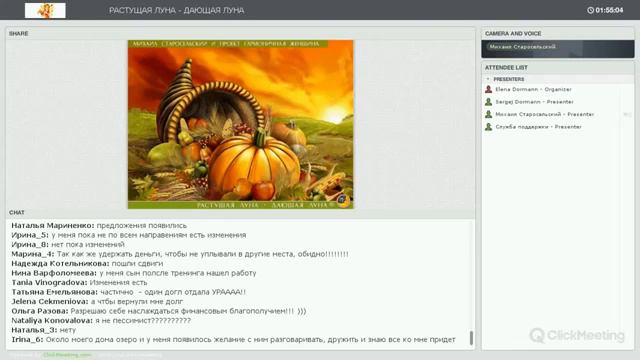Viewport: 640px width, 360px height.
Task: Click the Sergej Dormann - Presenter entry
Action: pos(534,102)
